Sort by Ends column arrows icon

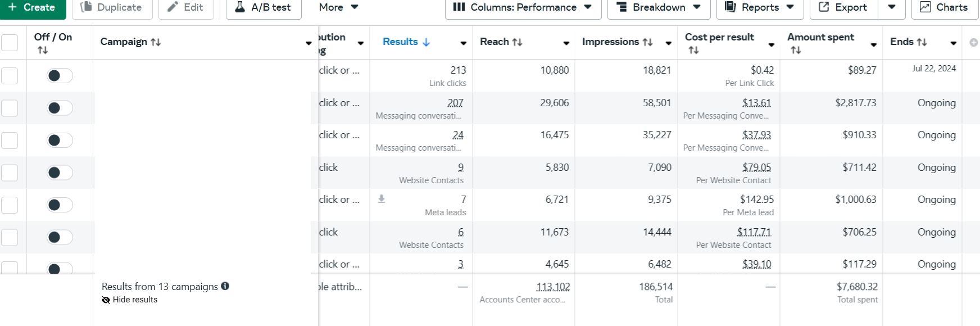point(922,42)
